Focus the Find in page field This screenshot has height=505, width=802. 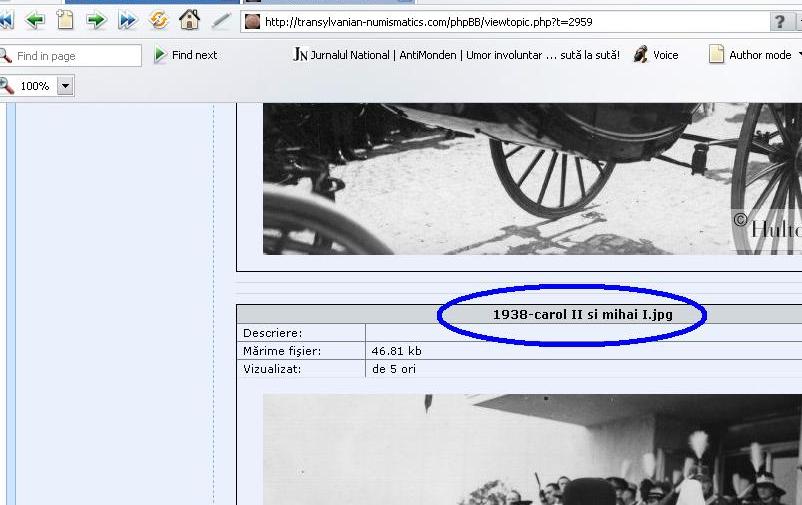76,56
